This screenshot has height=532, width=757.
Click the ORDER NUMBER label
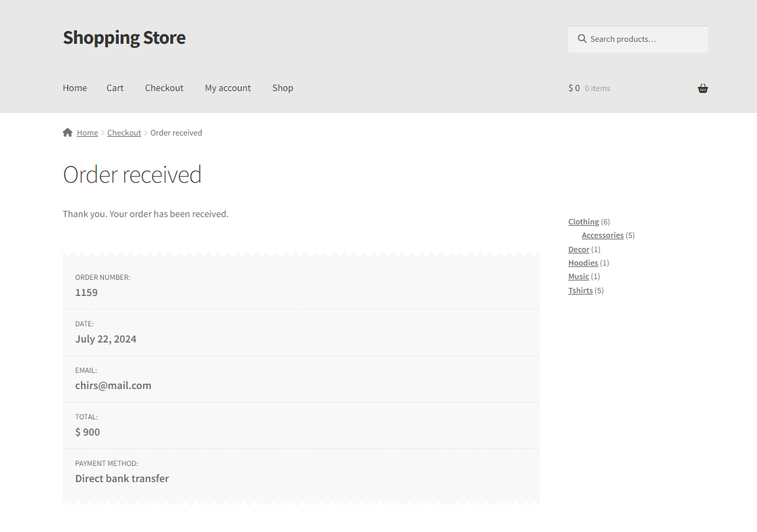(103, 277)
